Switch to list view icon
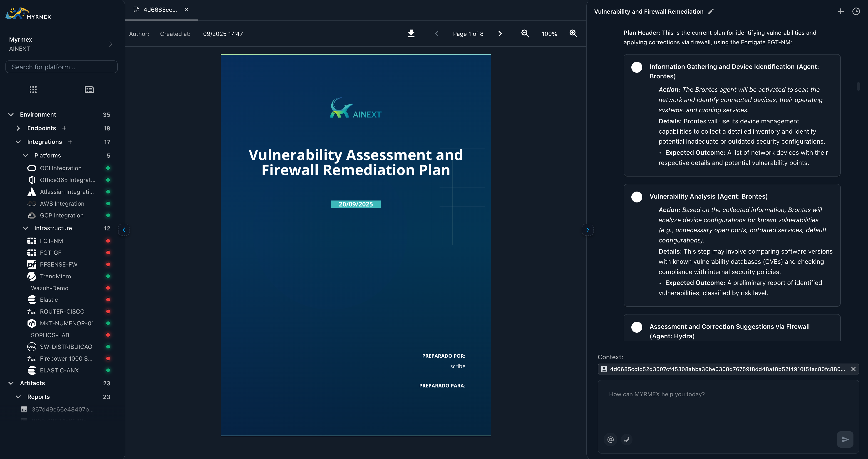The image size is (868, 459). tap(89, 89)
